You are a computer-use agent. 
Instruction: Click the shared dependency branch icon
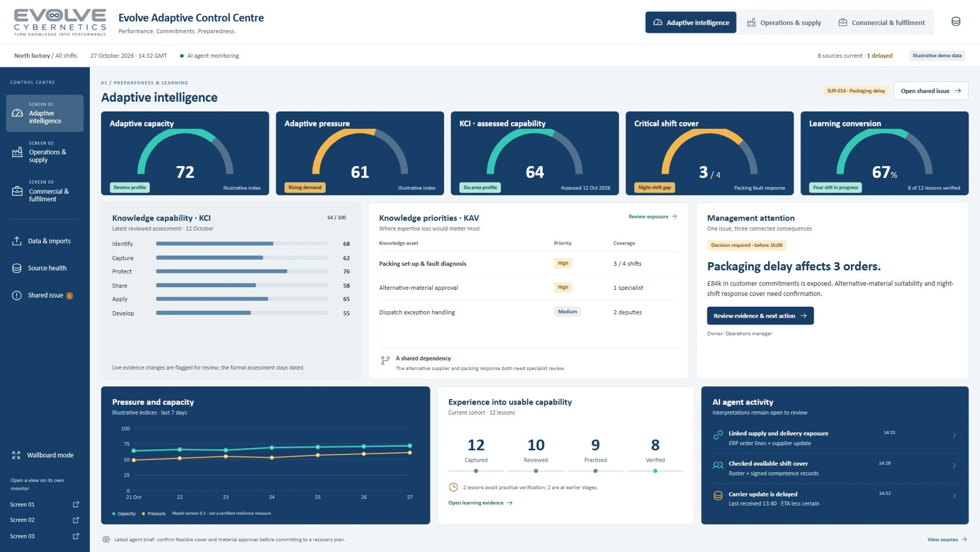[x=385, y=360]
